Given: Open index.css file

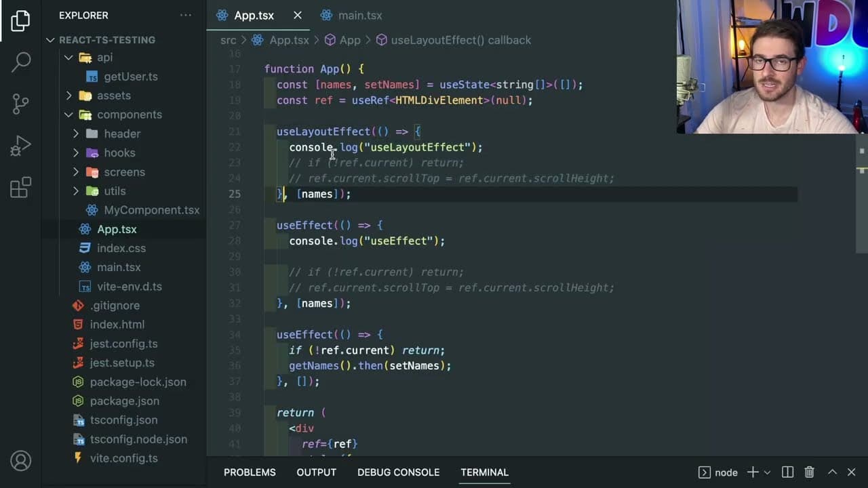Looking at the screenshot, I should click(121, 248).
